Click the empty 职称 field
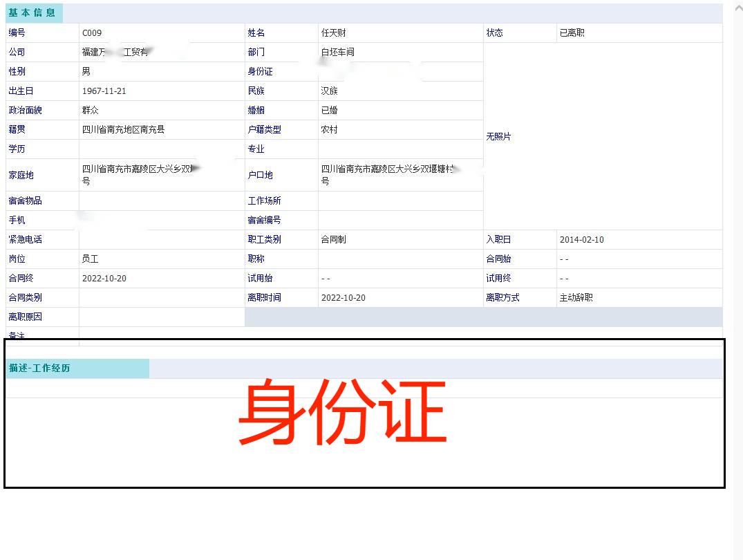 pos(400,259)
